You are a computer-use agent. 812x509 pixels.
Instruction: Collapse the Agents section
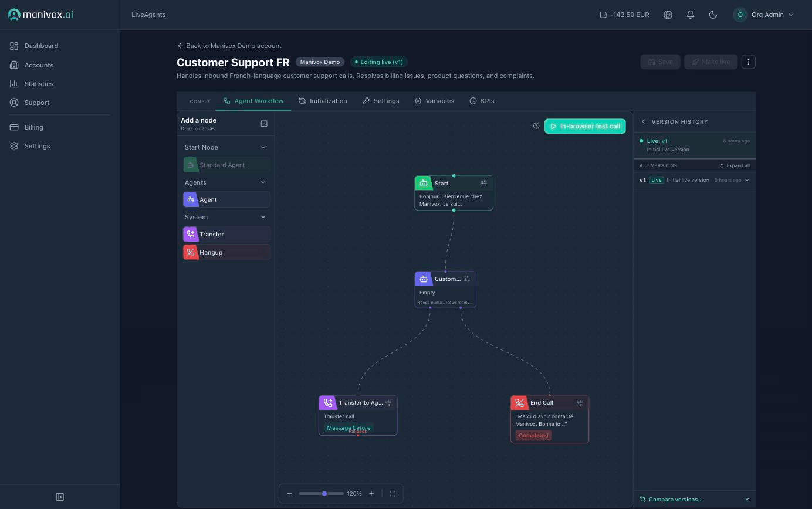263,182
